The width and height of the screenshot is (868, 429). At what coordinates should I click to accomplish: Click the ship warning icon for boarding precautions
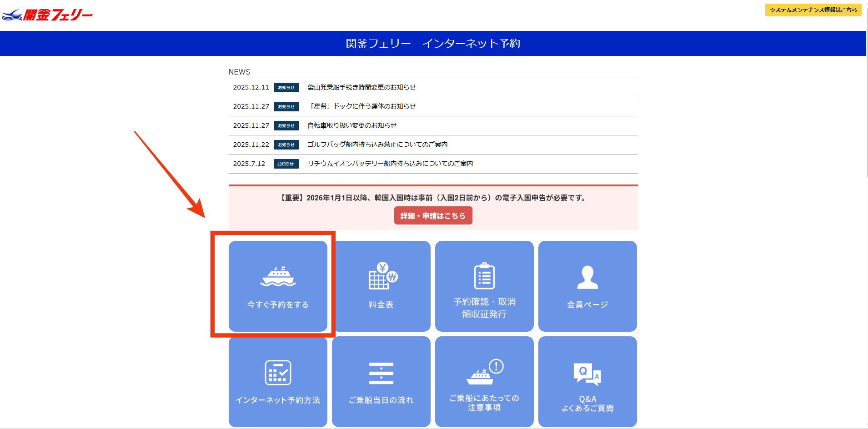pos(484,371)
